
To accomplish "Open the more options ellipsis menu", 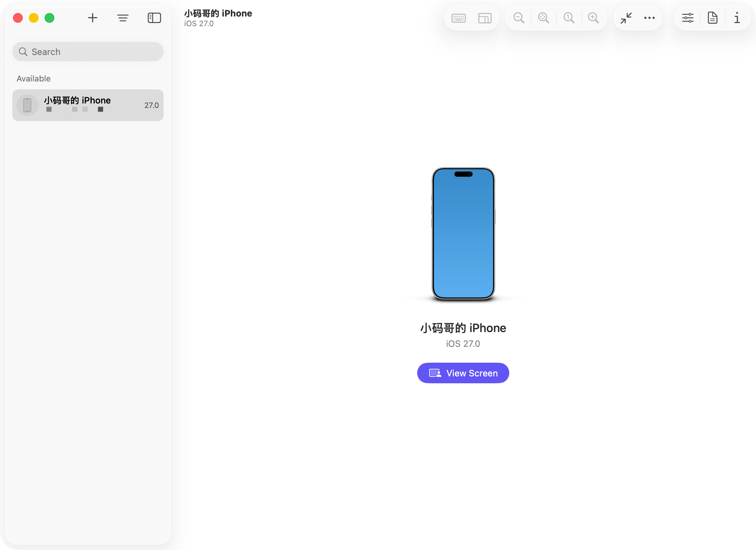I will pos(649,18).
